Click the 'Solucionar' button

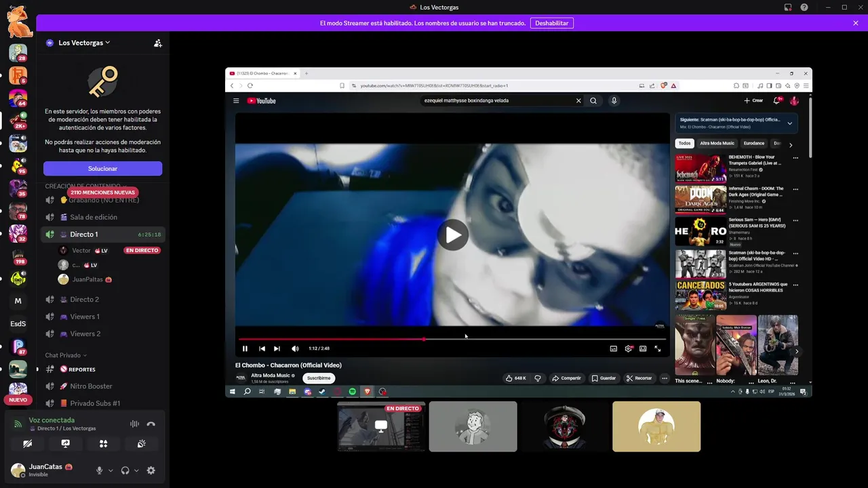coord(102,168)
